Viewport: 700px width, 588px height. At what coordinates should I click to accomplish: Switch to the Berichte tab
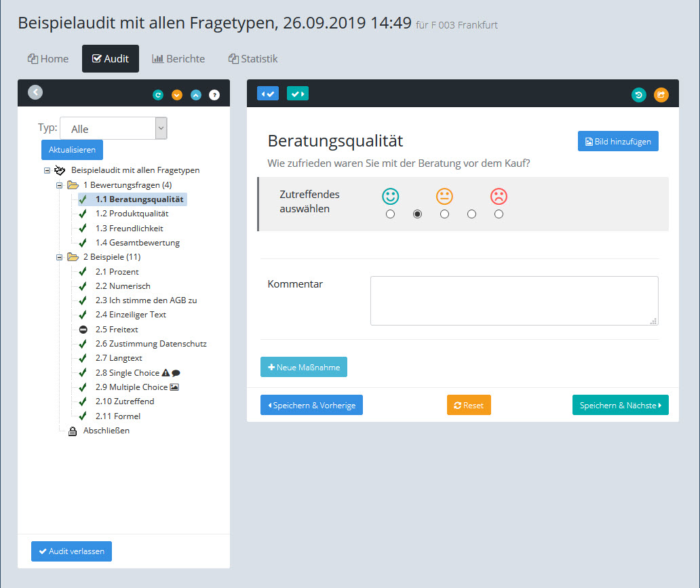tap(178, 59)
